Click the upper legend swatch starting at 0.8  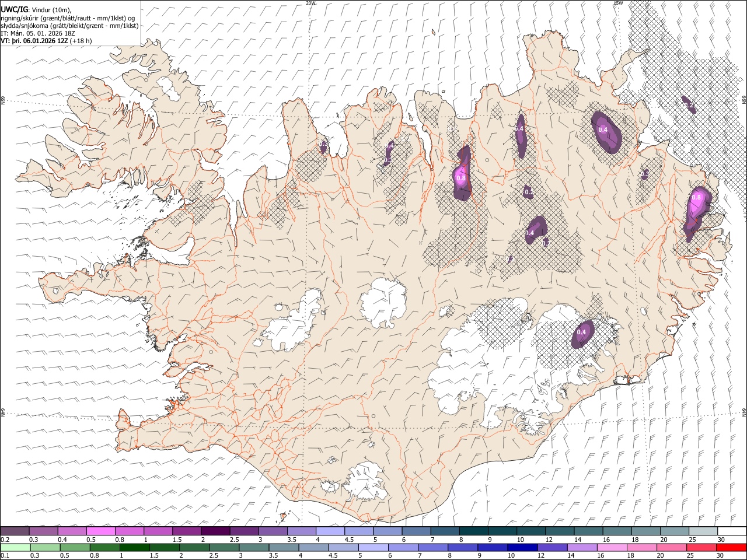point(130,531)
